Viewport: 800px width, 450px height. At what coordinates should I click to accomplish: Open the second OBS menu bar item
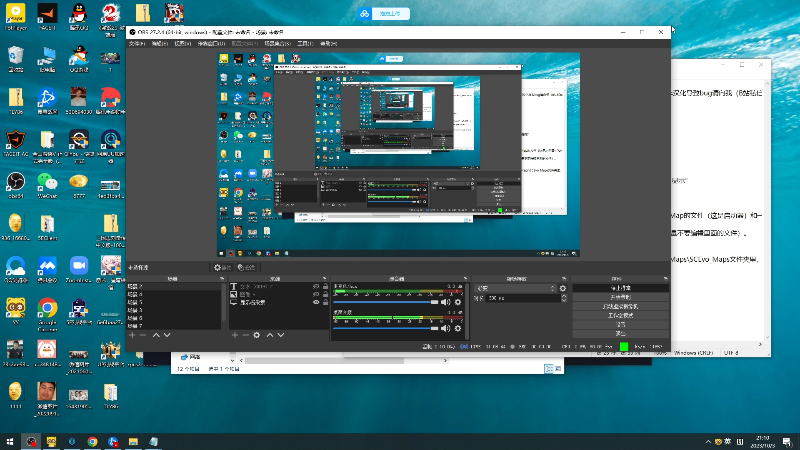159,44
